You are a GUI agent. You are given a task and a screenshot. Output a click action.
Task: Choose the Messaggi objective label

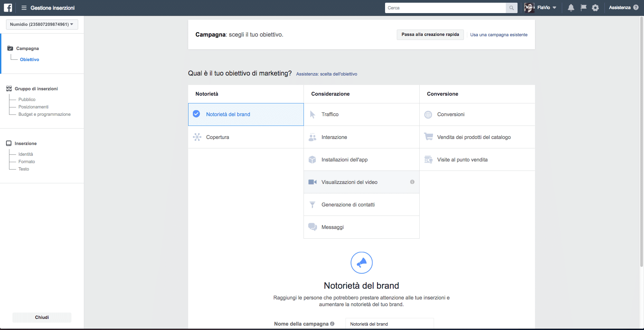coord(333,227)
